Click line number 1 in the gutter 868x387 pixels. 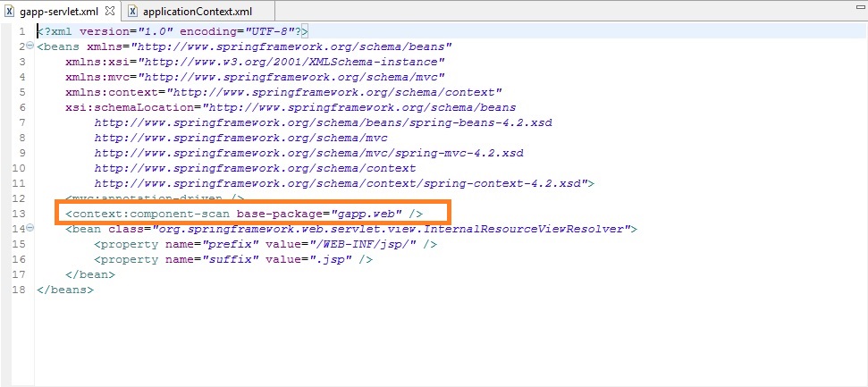(21, 31)
